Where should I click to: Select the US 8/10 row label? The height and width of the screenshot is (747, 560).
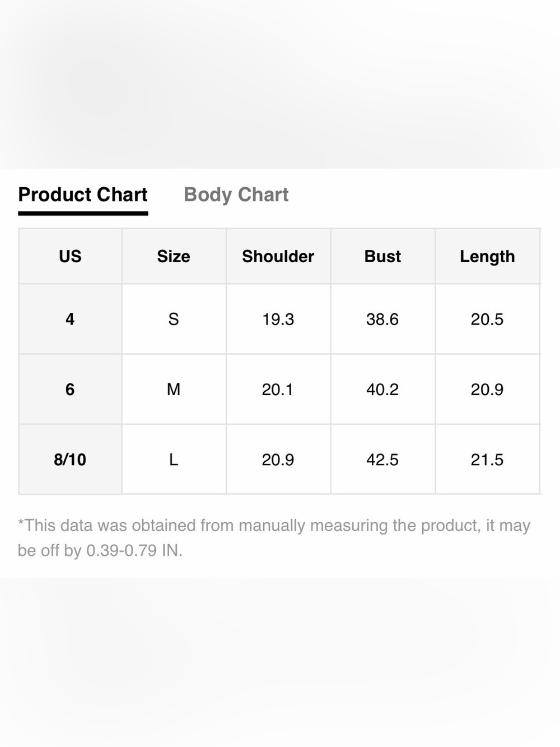tap(70, 460)
